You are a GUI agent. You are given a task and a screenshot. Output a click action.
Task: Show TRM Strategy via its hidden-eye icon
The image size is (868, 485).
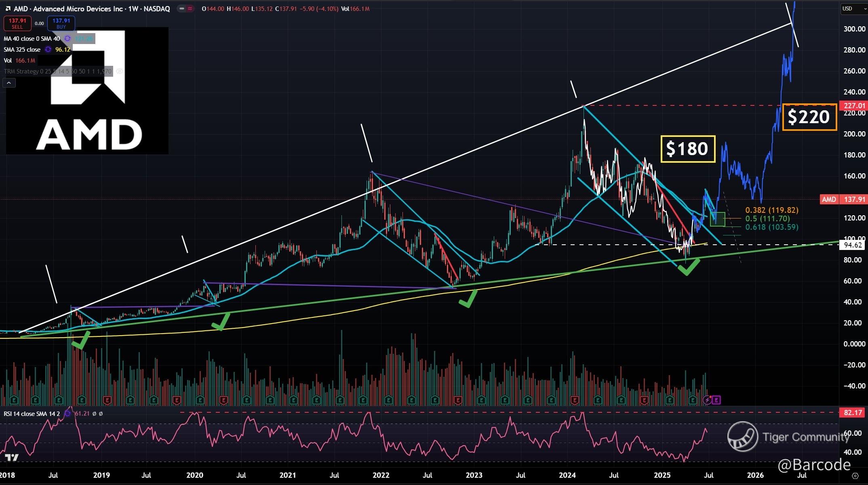pos(119,71)
